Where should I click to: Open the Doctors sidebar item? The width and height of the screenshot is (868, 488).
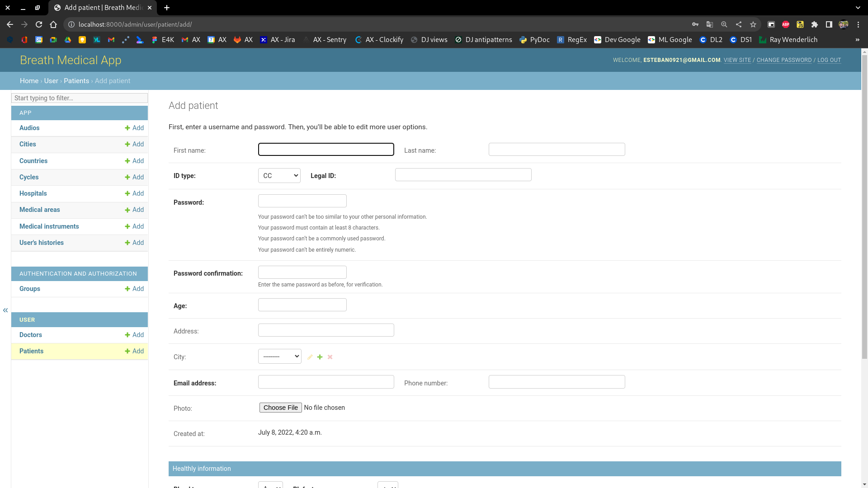pos(31,335)
